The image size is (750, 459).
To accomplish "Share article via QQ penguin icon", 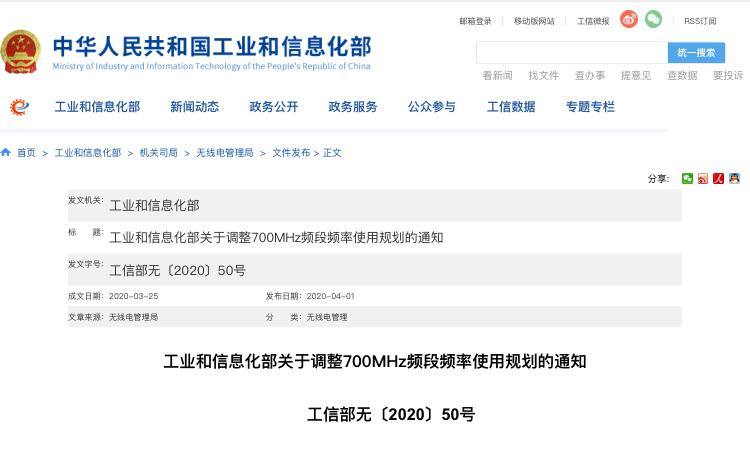I will point(734,178).
